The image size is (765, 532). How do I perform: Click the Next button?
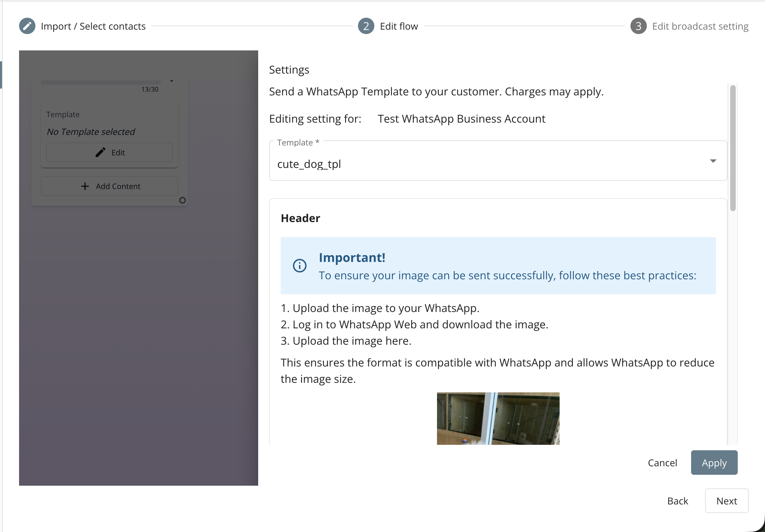click(727, 501)
